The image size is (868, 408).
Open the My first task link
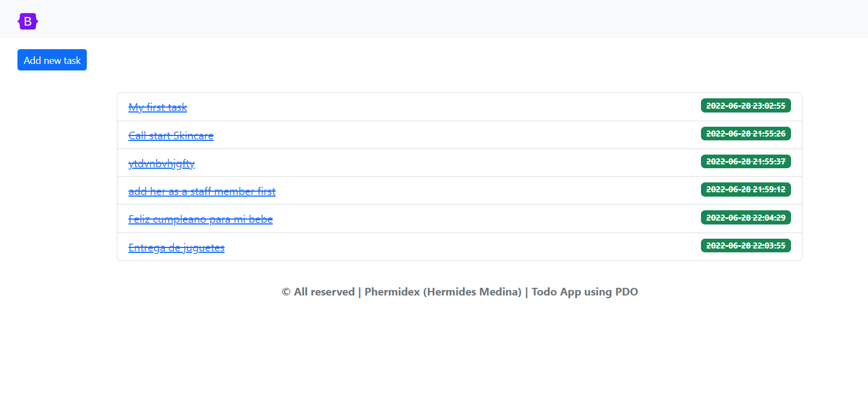pyautogui.click(x=158, y=107)
